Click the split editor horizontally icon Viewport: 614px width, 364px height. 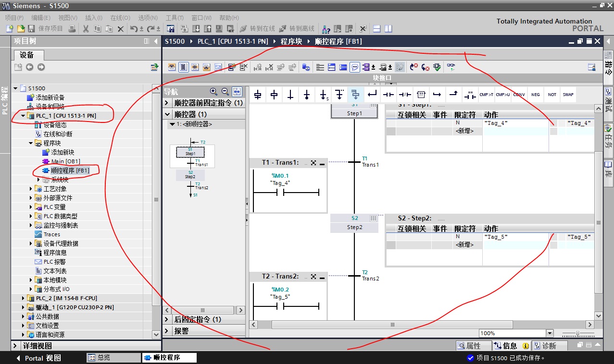coord(377,29)
